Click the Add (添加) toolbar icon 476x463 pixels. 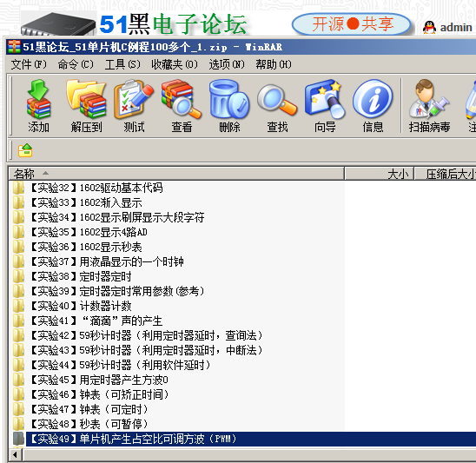point(38,105)
